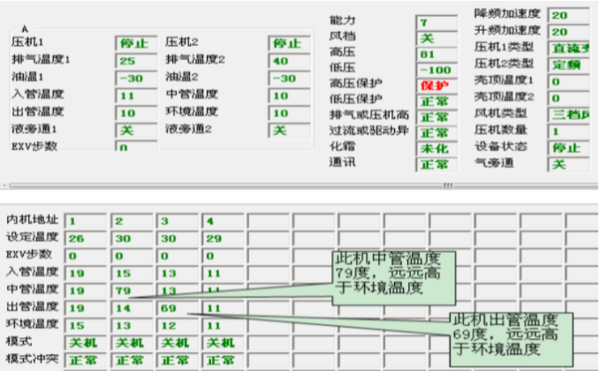Select the 出管温度 cell showing 14
This screenshot has height=378, width=600.
[x=132, y=308]
